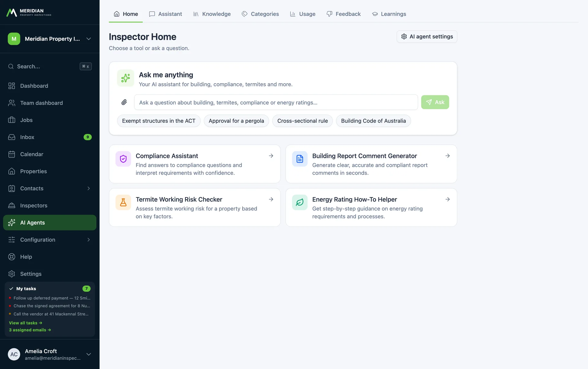Click the Building Report document icon
588x369 pixels.
tap(300, 159)
